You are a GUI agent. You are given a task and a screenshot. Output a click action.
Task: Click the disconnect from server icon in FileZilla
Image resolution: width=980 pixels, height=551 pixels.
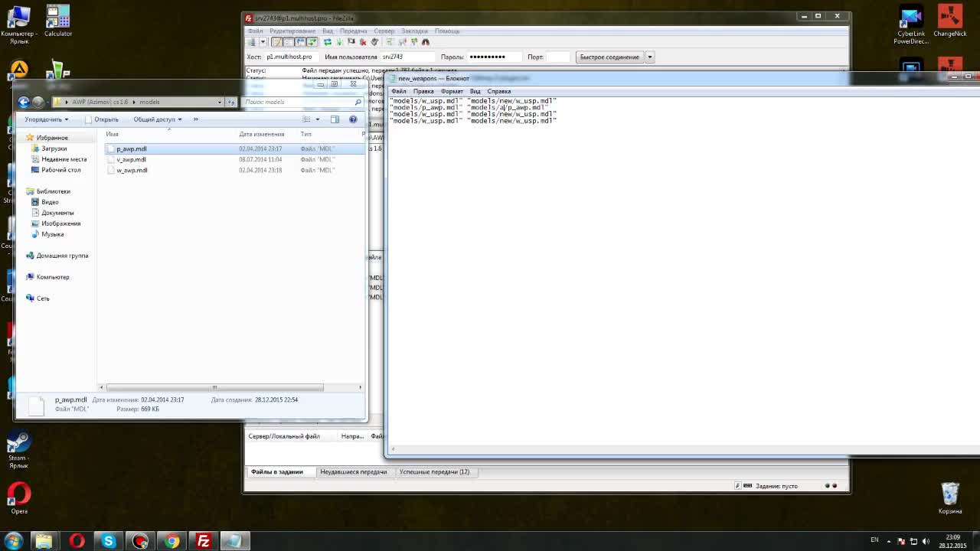[x=363, y=42]
